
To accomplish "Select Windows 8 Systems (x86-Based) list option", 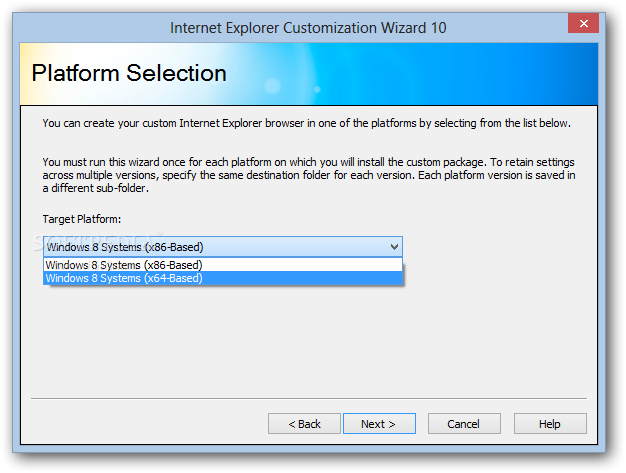I will [223, 265].
